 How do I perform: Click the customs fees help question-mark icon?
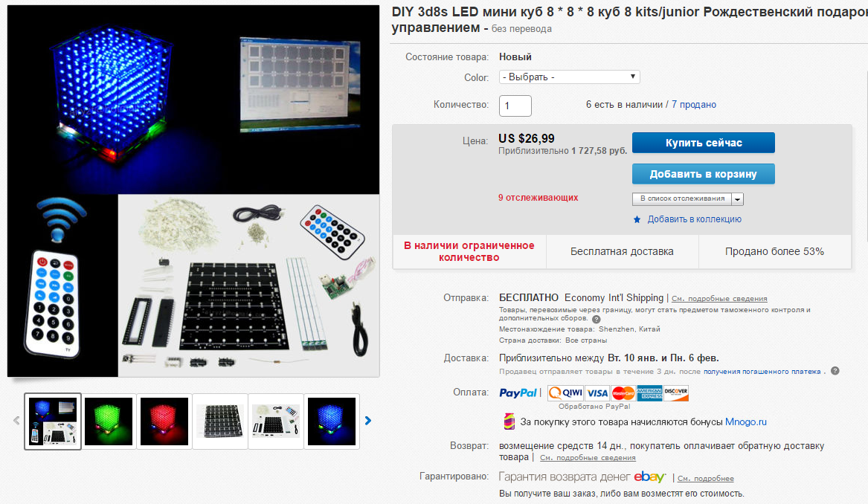[x=597, y=319]
